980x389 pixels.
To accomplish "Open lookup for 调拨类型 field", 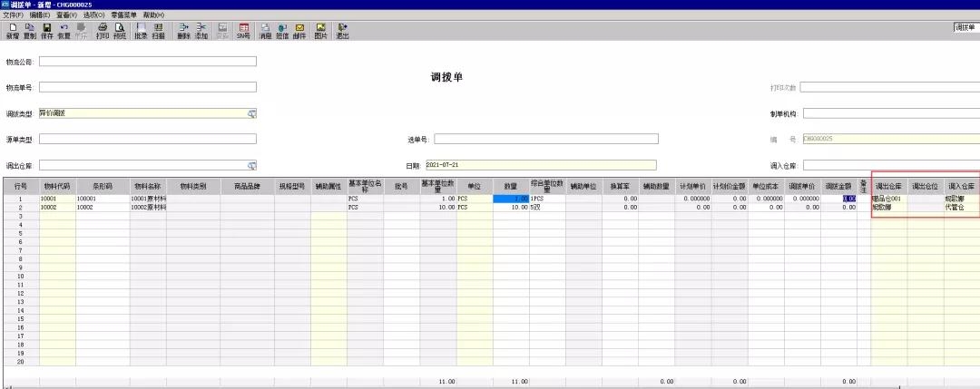I will [251, 113].
